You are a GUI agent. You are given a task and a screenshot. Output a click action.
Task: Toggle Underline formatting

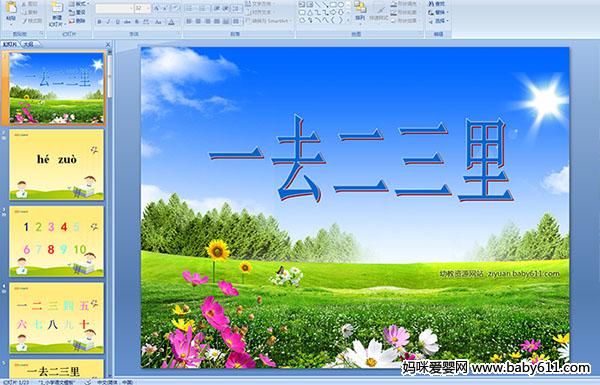117,22
